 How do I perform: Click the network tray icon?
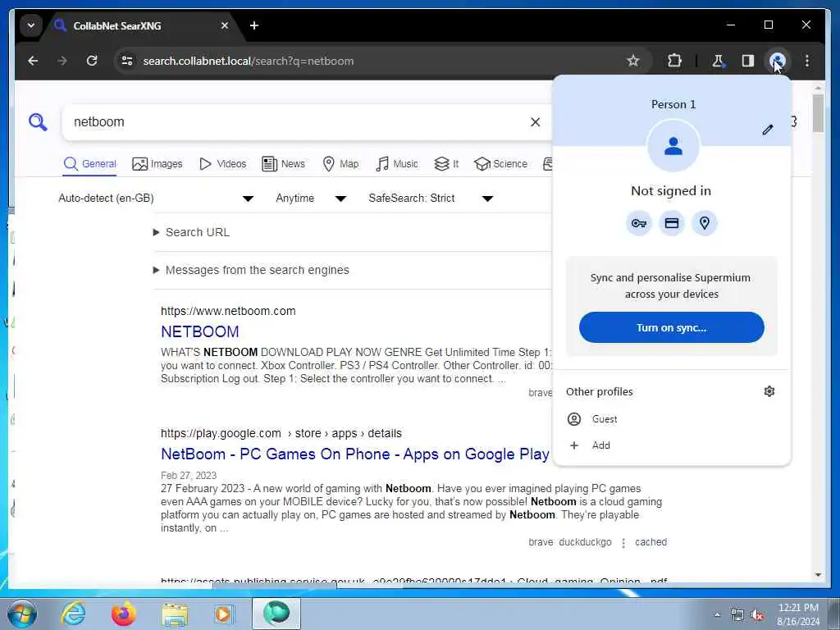click(x=737, y=615)
